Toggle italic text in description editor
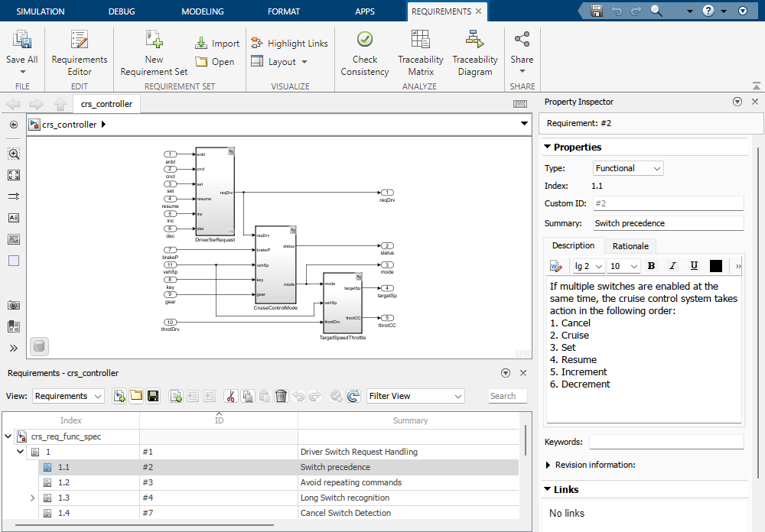Image resolution: width=765 pixels, height=532 pixels. [672, 266]
